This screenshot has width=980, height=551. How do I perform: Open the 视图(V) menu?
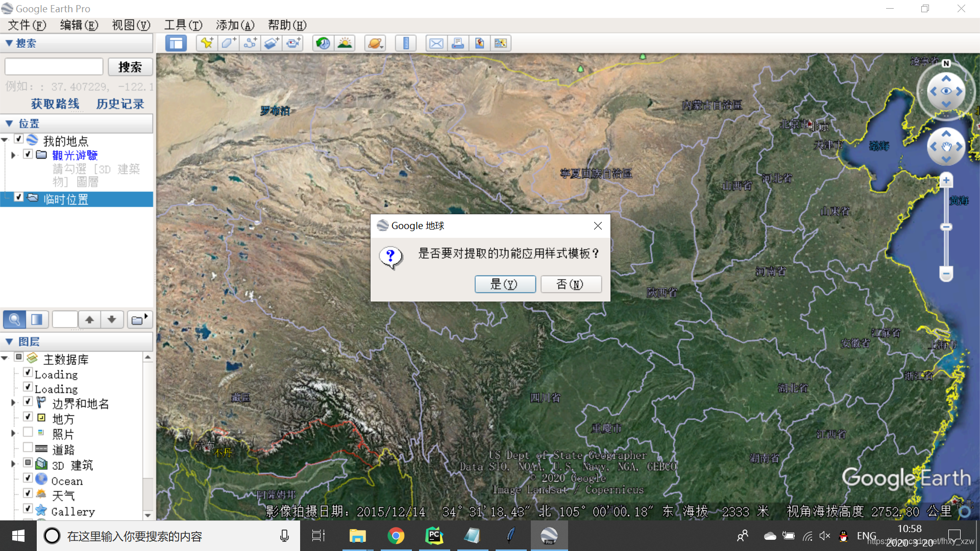coord(131,25)
